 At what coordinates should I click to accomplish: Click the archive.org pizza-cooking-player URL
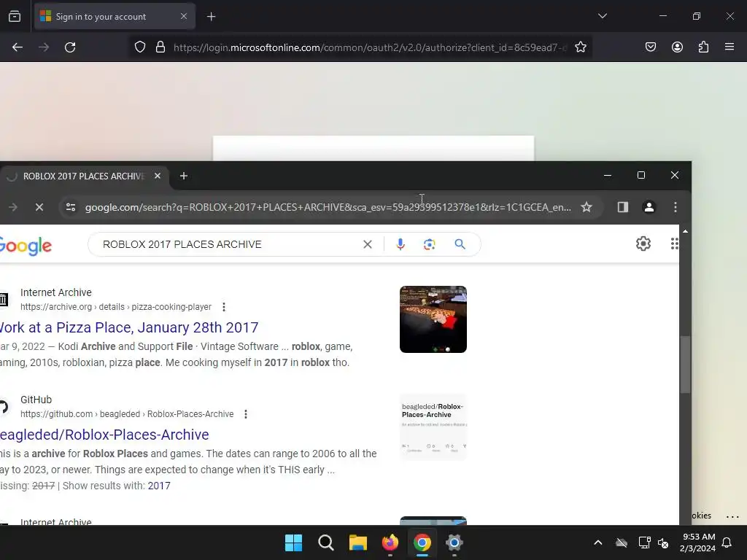point(116,307)
